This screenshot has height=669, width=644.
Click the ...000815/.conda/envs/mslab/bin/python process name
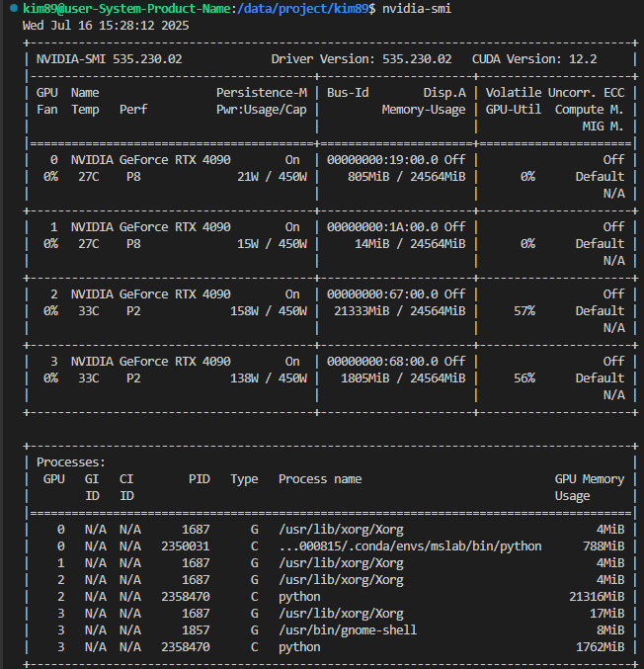click(x=410, y=546)
